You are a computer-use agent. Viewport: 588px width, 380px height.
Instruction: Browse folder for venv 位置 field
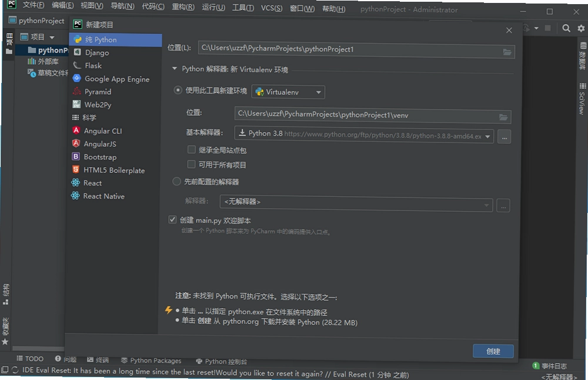click(503, 118)
